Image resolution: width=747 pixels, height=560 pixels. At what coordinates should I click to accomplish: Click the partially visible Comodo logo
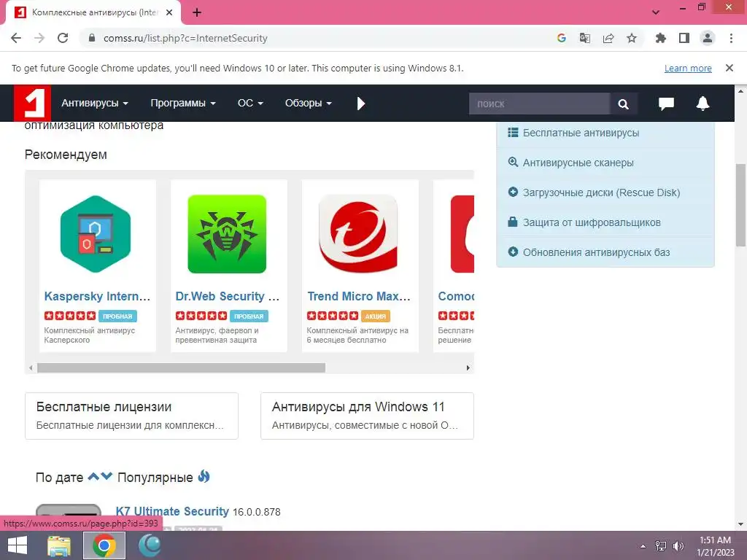(462, 234)
